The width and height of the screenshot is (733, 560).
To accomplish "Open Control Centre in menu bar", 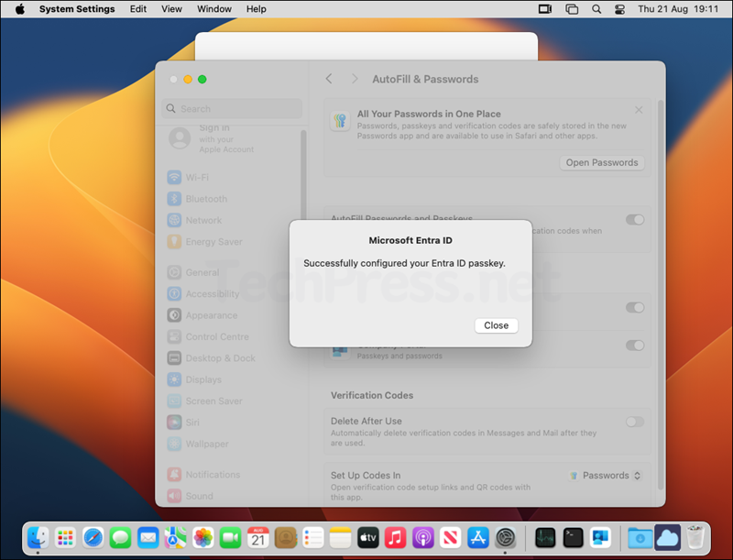I will coord(620,9).
